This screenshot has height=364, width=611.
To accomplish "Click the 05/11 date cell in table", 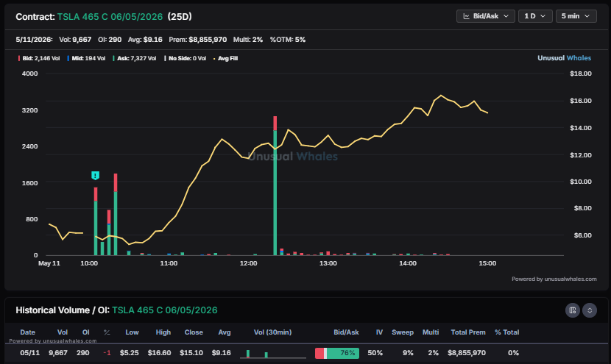I will click(x=29, y=353).
